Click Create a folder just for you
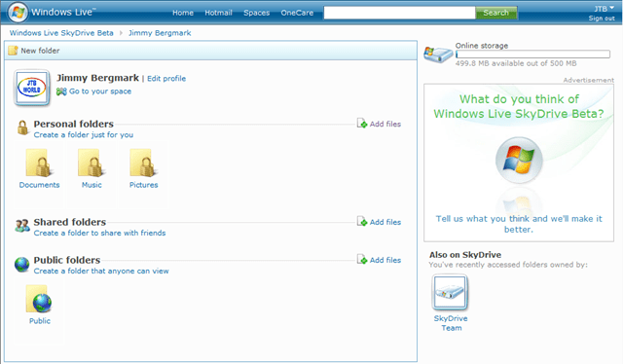Image resolution: width=623 pixels, height=364 pixels. (x=84, y=134)
